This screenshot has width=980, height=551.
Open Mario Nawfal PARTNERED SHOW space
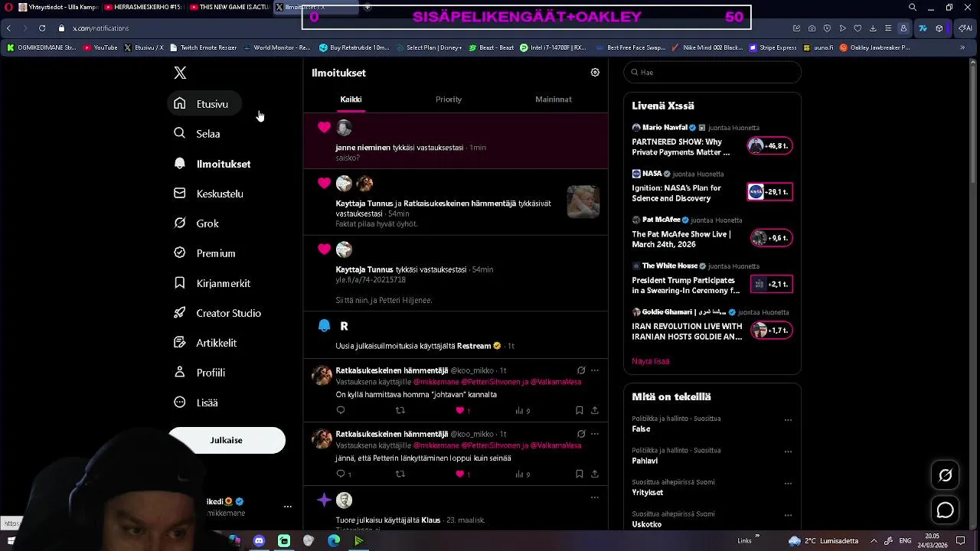tap(712, 142)
